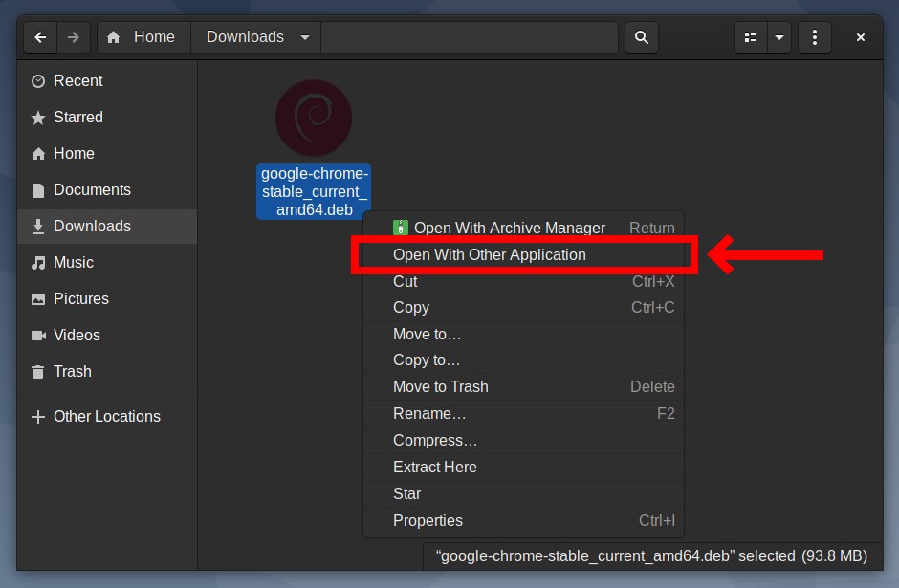This screenshot has height=588, width=899.
Task: Choose Copy to… in context menu
Action: point(523,359)
